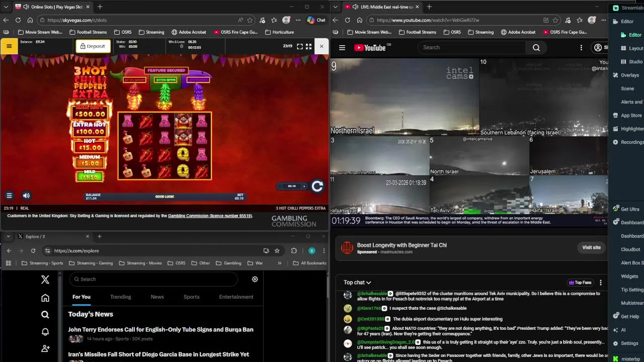Open X Explore magnifier in sidebar

45,315
